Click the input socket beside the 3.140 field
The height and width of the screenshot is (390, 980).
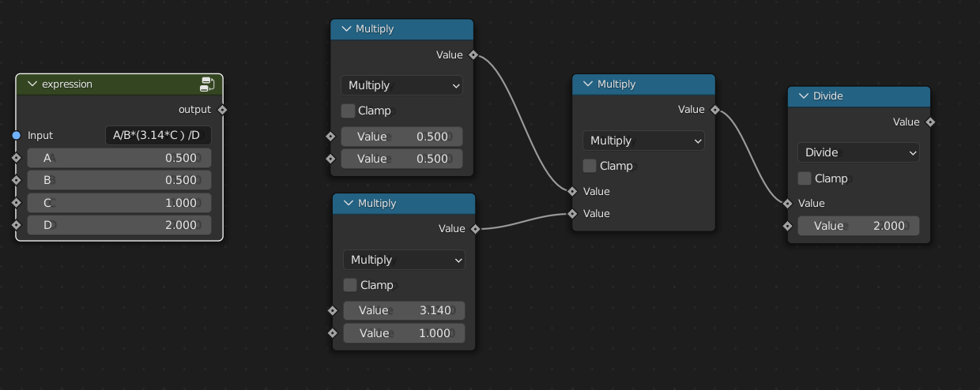click(332, 311)
